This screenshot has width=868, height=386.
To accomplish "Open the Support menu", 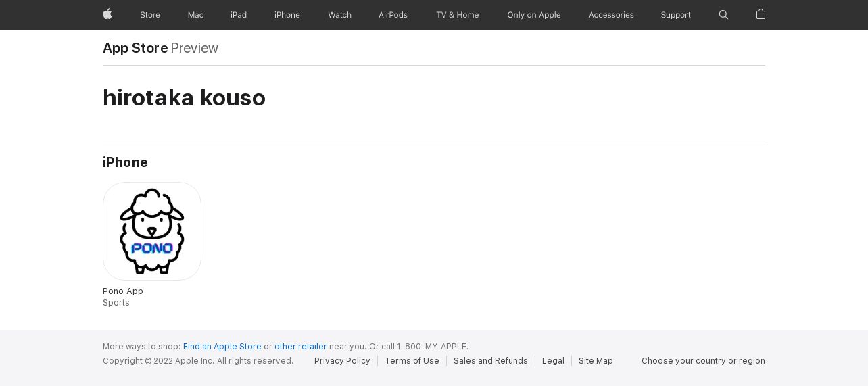I will pyautogui.click(x=676, y=15).
